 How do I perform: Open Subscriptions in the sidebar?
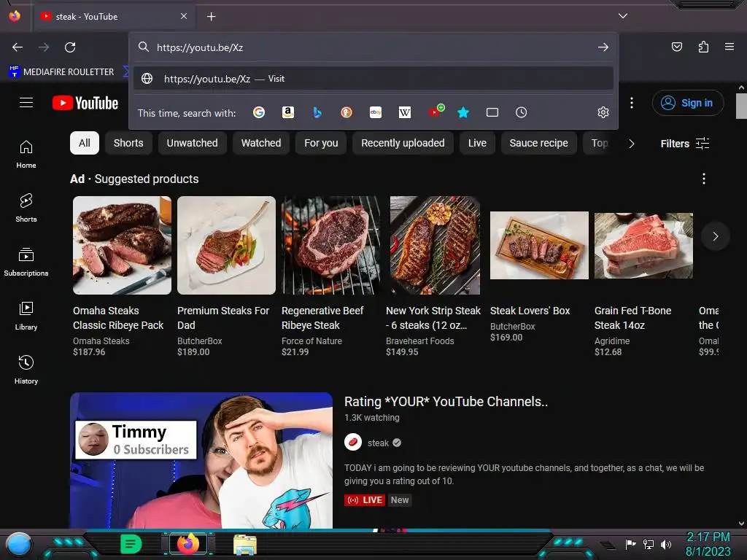tap(26, 262)
